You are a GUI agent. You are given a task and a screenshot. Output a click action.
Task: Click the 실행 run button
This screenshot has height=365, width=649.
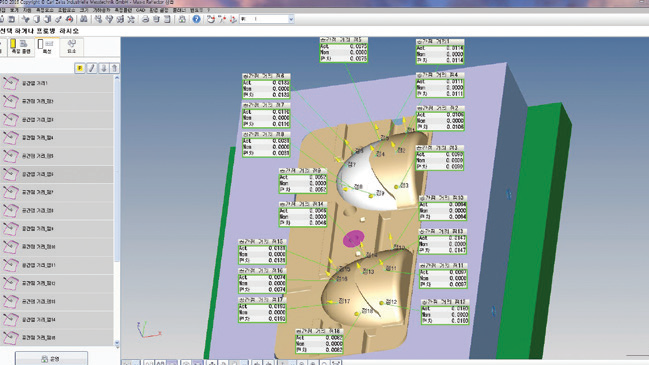(51, 358)
